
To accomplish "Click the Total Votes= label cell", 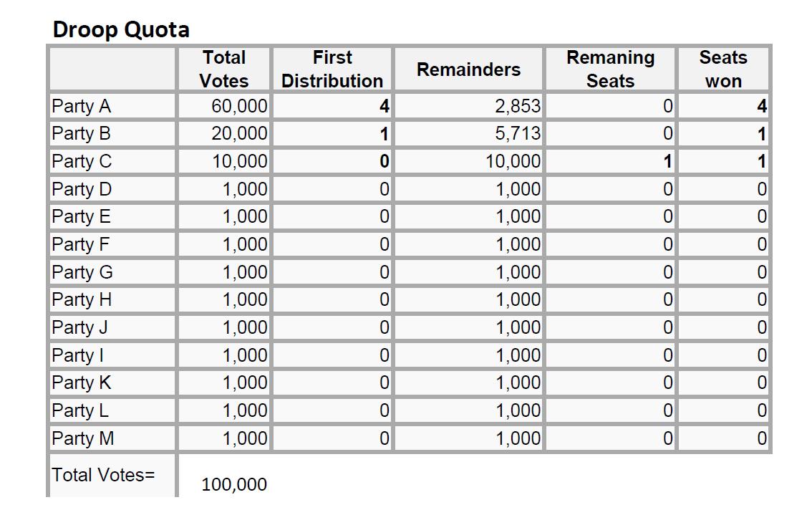I will pos(103,475).
